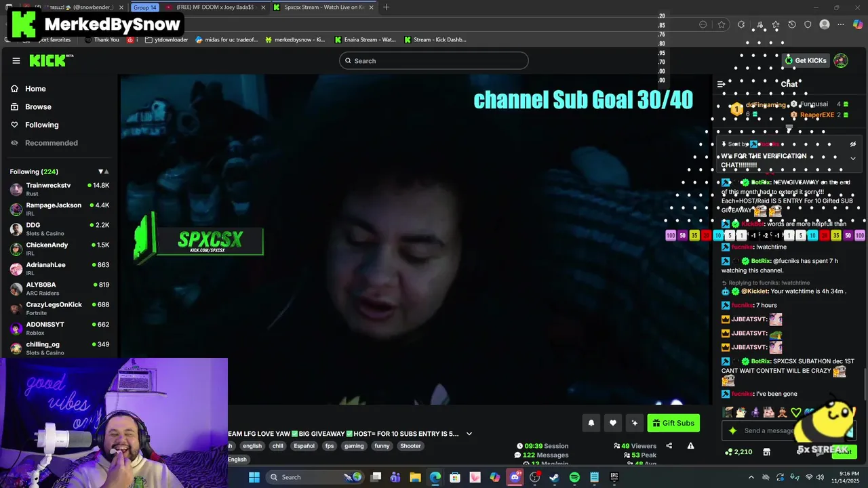Open ADONISSYT channel in following list
Viewport: 868px width, 488px height.
[x=59, y=328]
